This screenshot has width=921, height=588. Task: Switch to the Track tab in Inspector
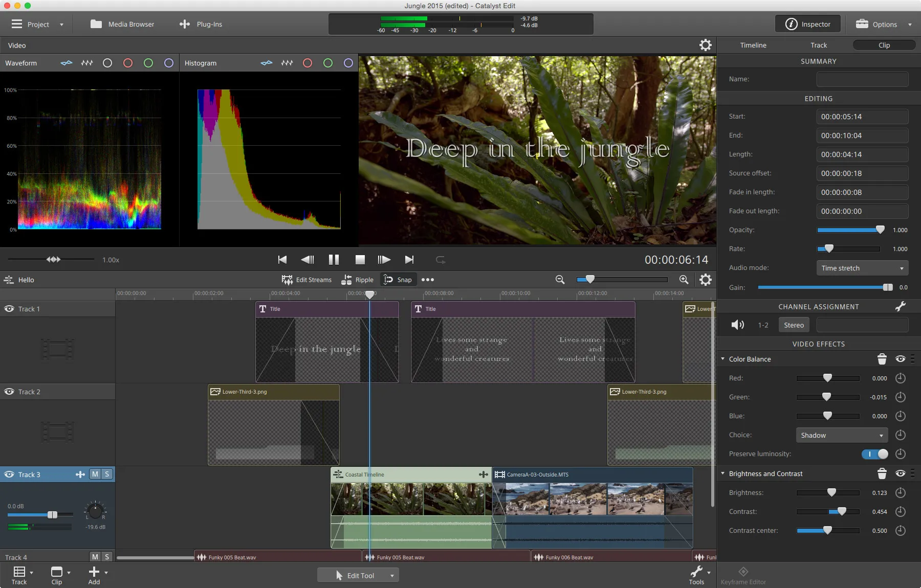tap(818, 45)
